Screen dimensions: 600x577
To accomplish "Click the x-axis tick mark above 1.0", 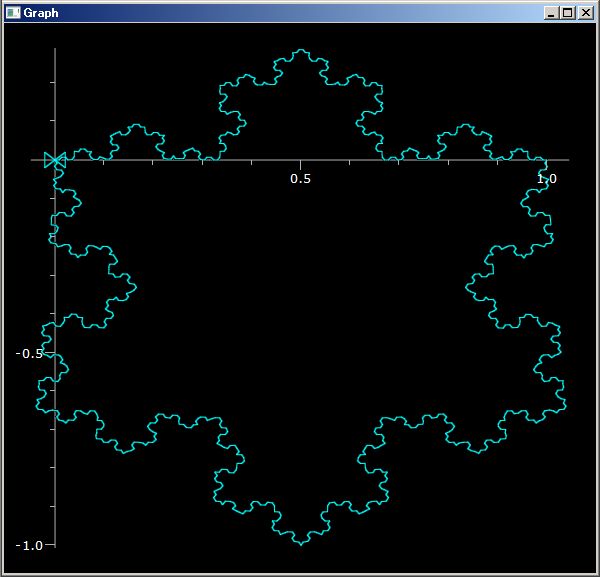I will click(x=546, y=165).
